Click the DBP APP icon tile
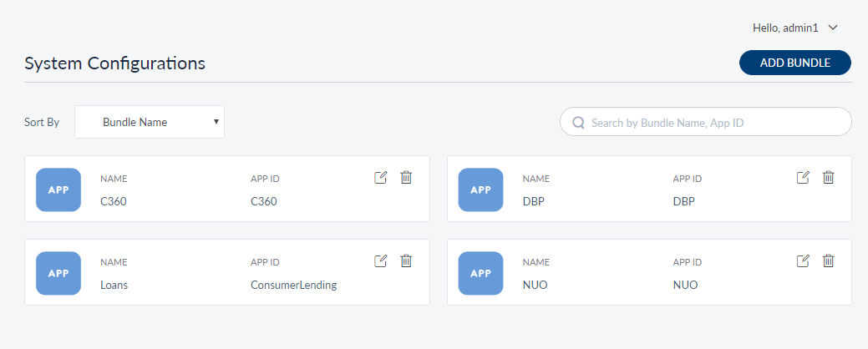868x349 pixels. [x=481, y=190]
